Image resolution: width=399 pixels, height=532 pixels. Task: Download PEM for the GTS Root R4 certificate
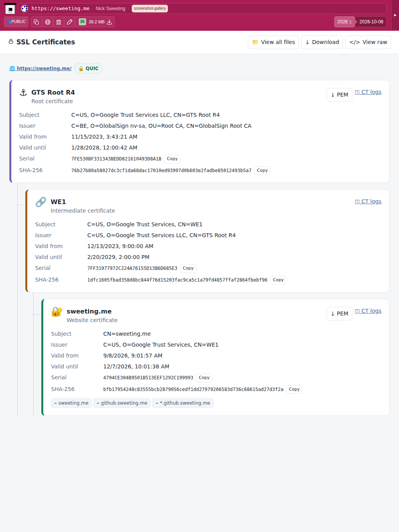pos(339,95)
